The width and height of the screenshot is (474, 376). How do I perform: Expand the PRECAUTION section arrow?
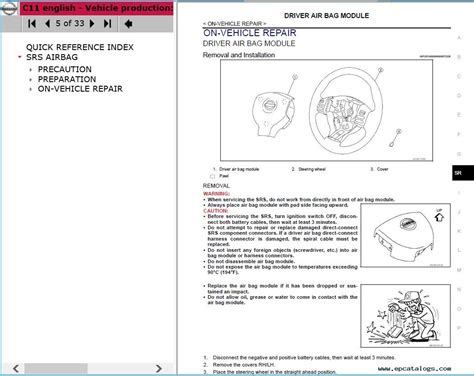[x=31, y=70]
